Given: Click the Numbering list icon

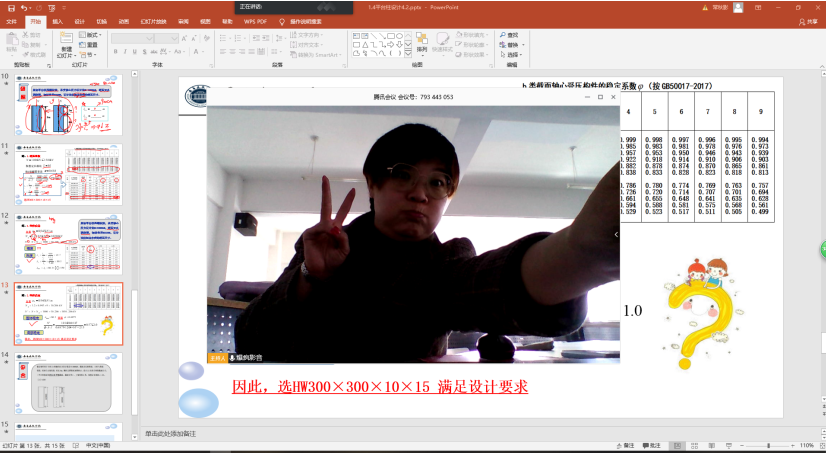Looking at the screenshot, I should coord(238,38).
